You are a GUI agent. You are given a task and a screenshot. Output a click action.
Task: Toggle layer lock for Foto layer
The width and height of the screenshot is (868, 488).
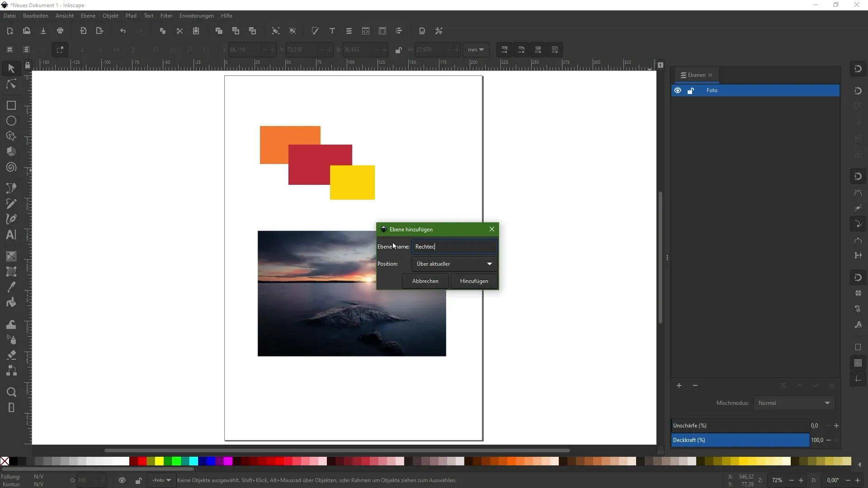[691, 90]
